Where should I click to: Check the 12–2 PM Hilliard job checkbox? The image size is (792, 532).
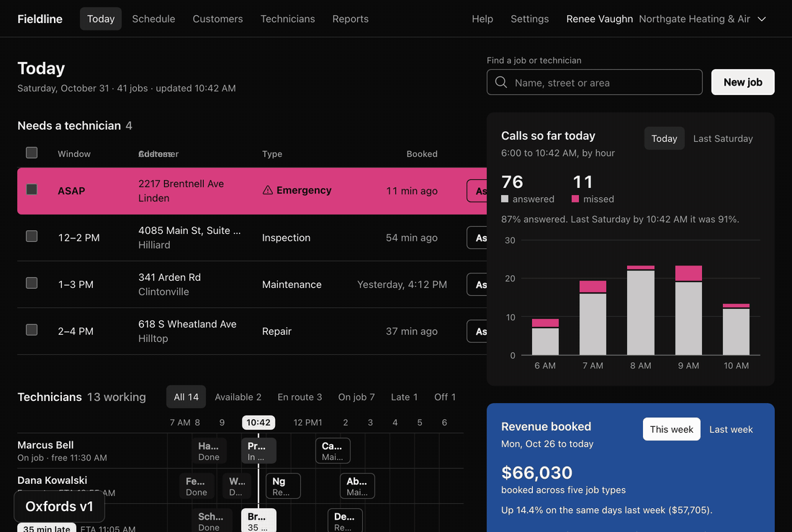(x=32, y=236)
